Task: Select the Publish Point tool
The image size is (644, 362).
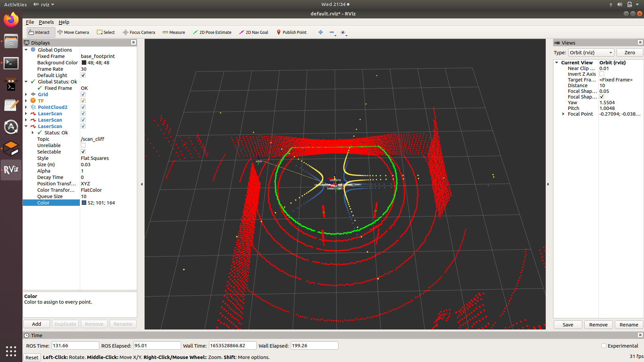Action: coord(291,32)
